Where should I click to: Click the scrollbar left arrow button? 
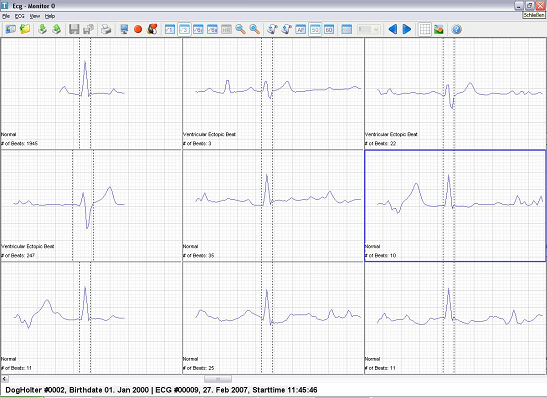click(5, 379)
